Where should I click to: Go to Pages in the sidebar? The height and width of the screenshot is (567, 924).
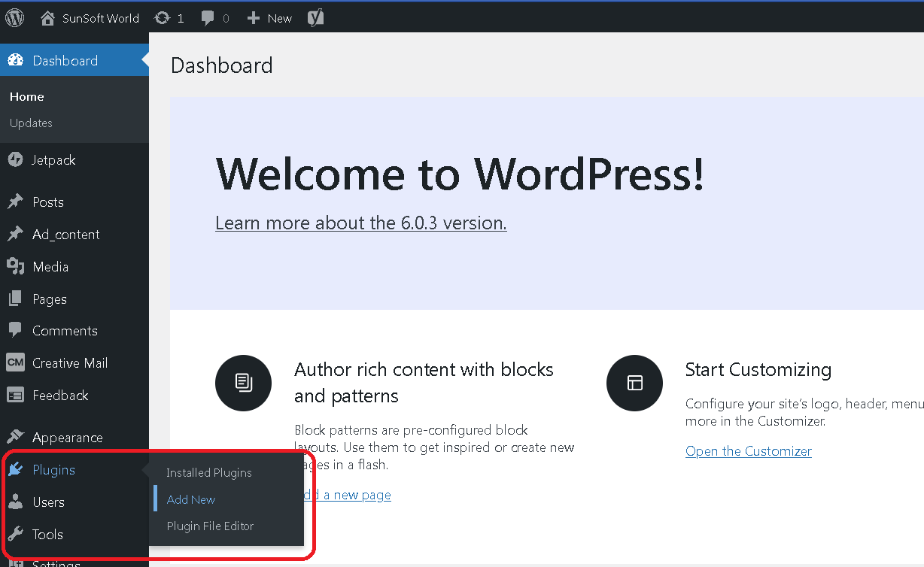tap(74, 299)
